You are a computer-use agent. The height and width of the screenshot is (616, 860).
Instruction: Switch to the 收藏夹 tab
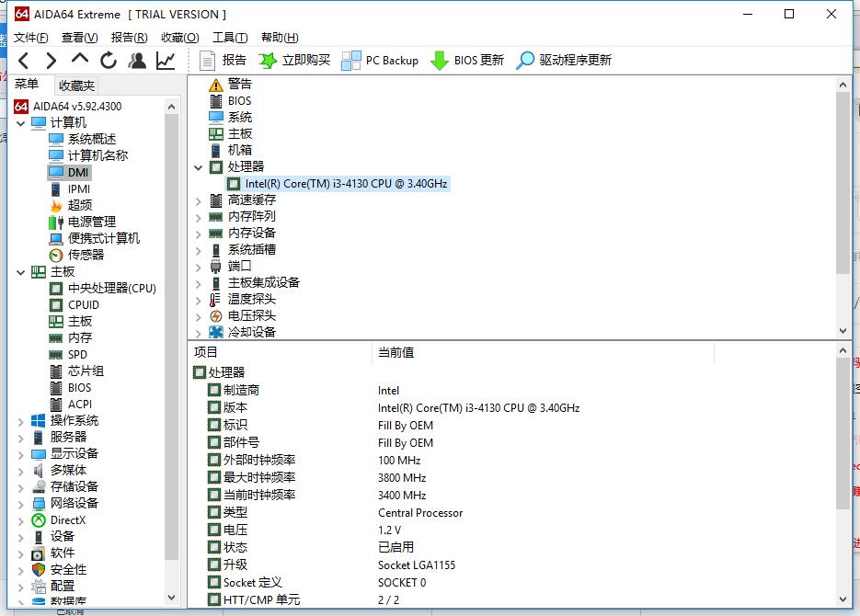(x=76, y=86)
